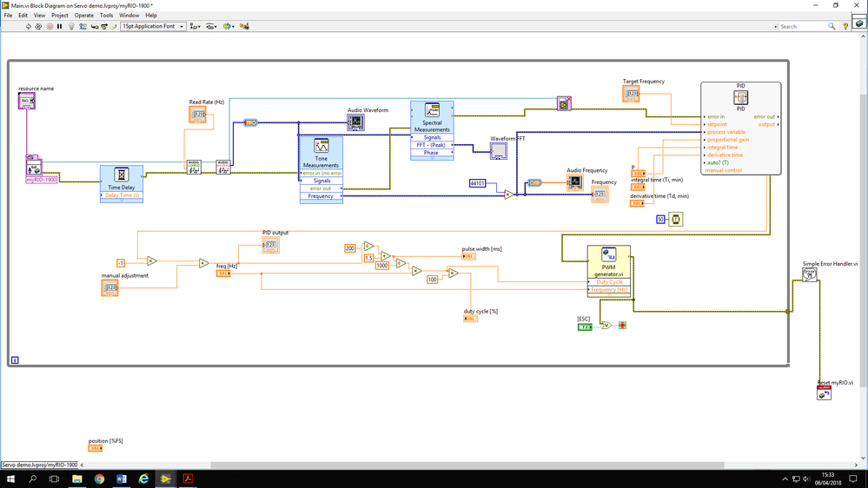
Task: Toggle Highlight Execution lightbulb
Action: [71, 27]
